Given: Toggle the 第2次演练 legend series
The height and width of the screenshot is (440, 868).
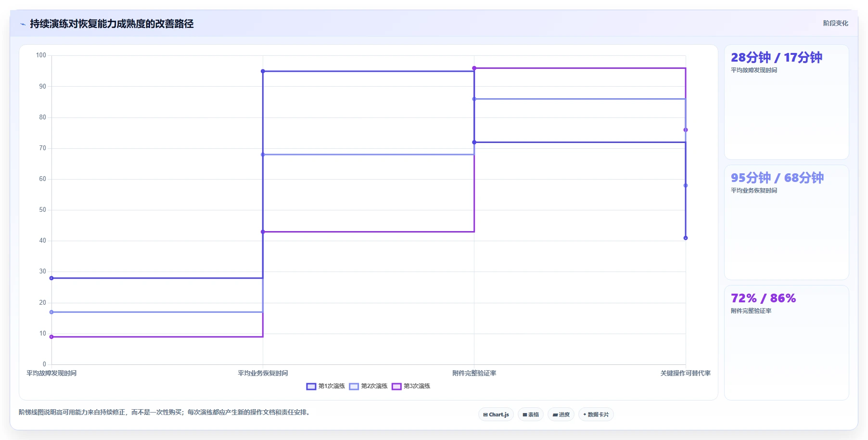Looking at the screenshot, I should tap(368, 386).
